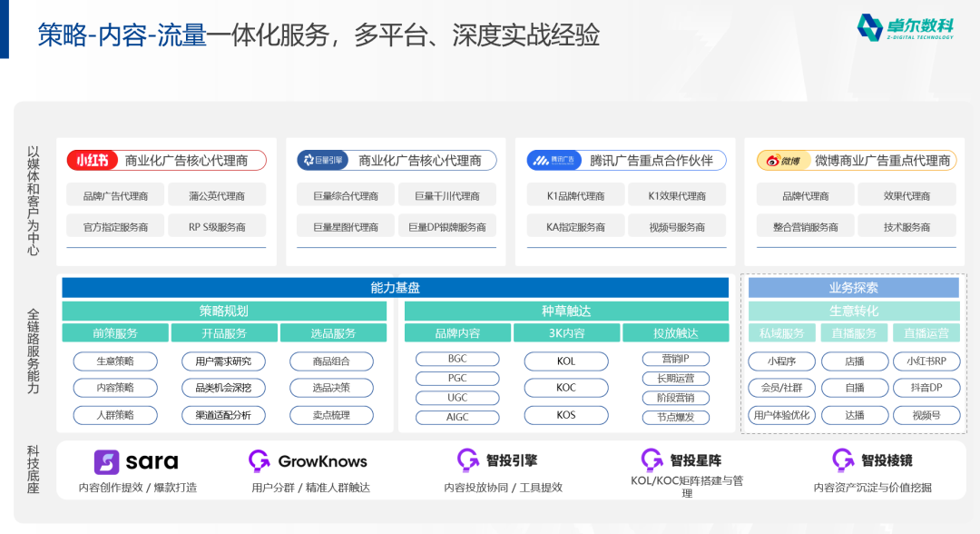Open the 直播服务 column header
Screen dimensions: 980x534
[x=854, y=333]
